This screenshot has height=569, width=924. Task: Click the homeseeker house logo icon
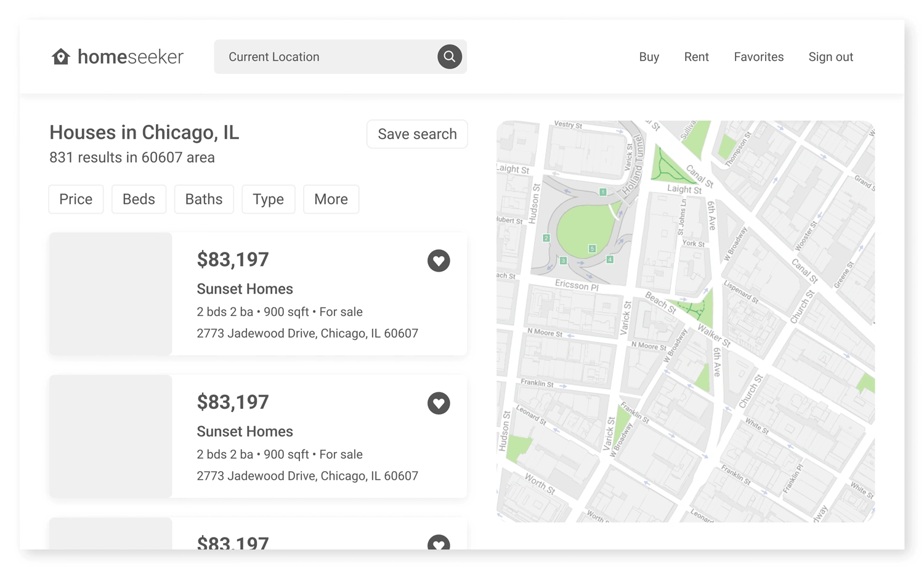(x=61, y=57)
